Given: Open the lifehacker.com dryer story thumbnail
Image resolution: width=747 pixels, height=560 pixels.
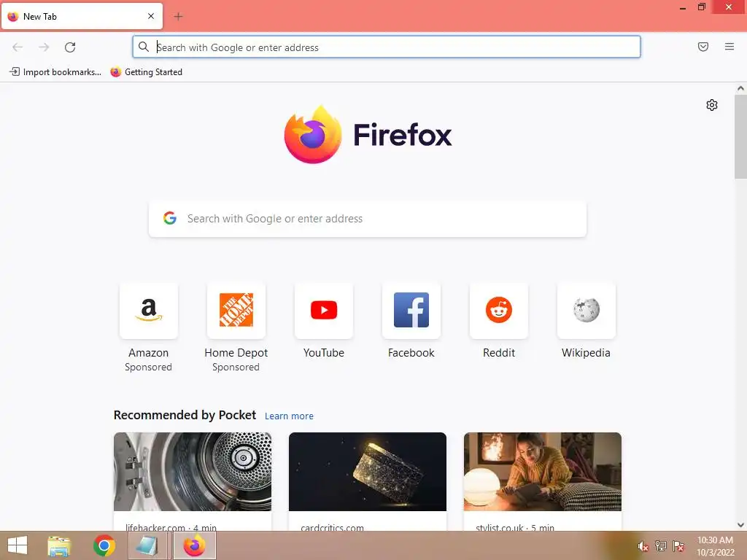Looking at the screenshot, I should (x=193, y=472).
